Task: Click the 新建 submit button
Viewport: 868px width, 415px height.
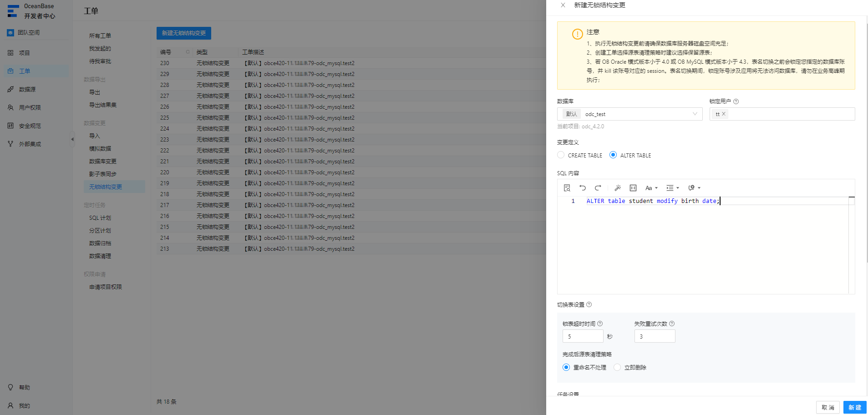Action: 854,407
